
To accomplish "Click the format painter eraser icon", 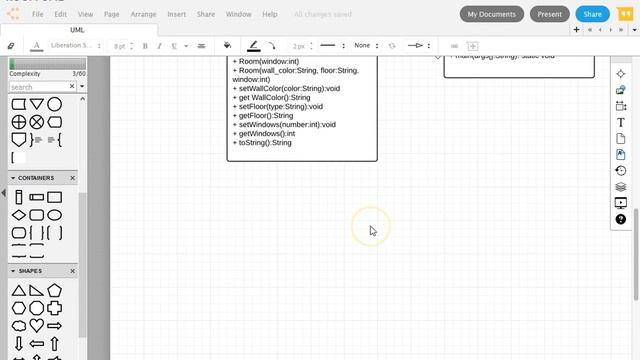I will tap(11, 46).
